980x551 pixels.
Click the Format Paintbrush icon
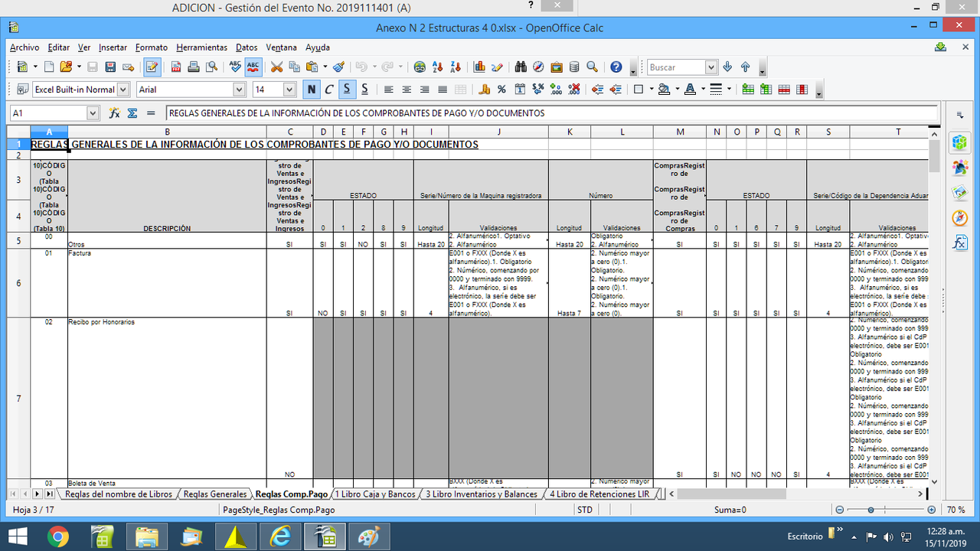(x=338, y=67)
